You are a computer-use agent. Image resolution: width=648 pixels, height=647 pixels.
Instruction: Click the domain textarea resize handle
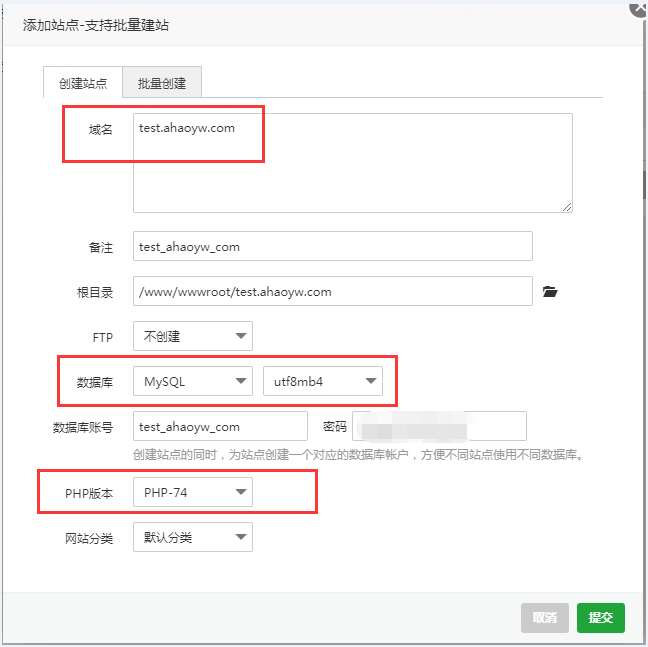tap(567, 207)
